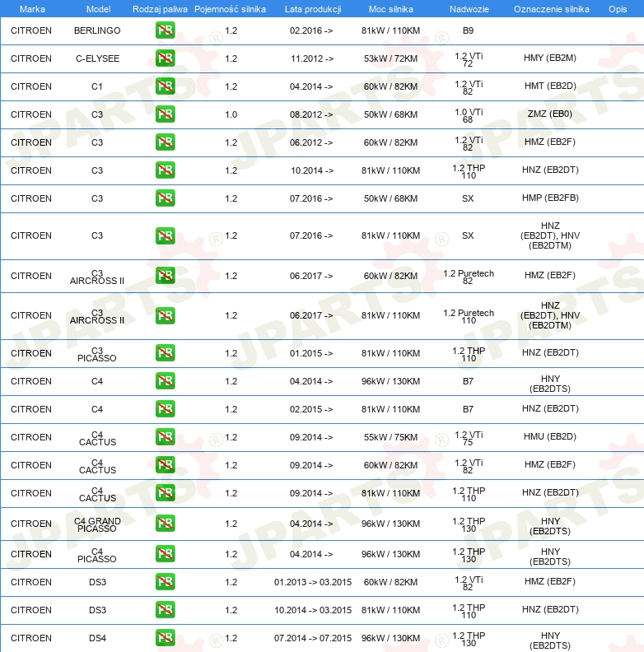Click the fuel icon in the DS4 row
The width and height of the screenshot is (644, 652).
[165, 638]
